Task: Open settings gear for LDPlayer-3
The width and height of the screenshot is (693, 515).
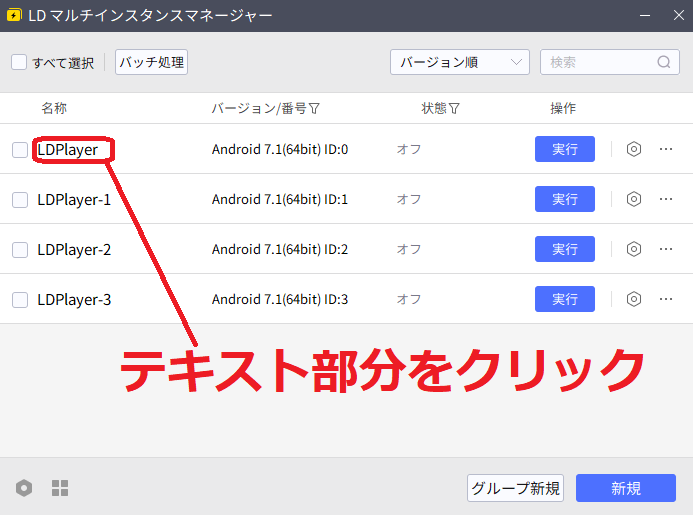Action: tap(633, 299)
